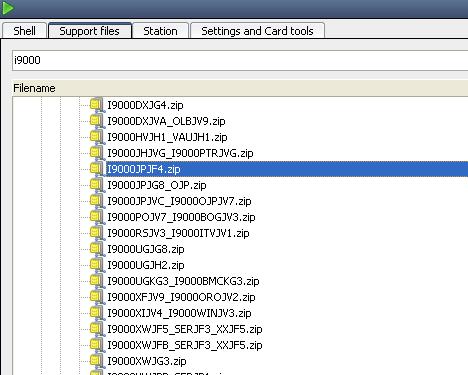
Task: Select file I9000UGKG3_I9000BMCKG3.zip
Action: point(183,281)
